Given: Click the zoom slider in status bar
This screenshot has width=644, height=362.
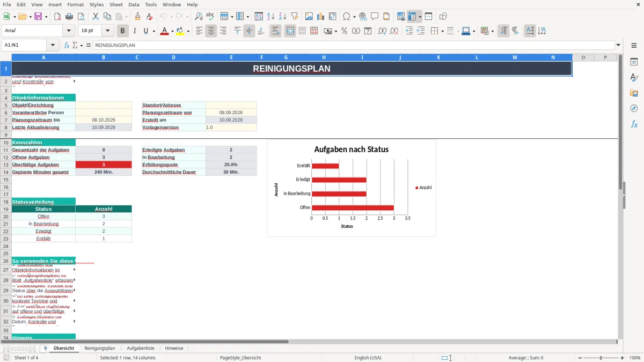Looking at the screenshot, I should [601, 358].
